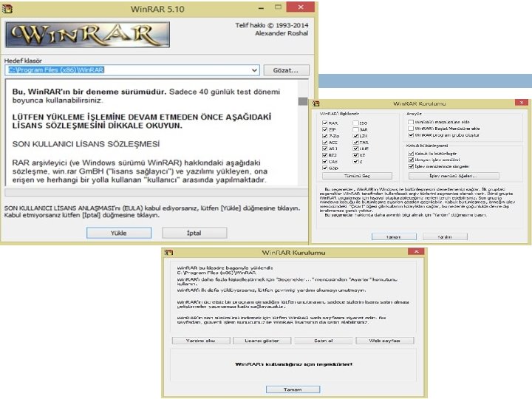The height and width of the screenshot is (399, 532).
Task: Enable adding WinRAR to Başlat Menüsü
Action: coord(411,129)
